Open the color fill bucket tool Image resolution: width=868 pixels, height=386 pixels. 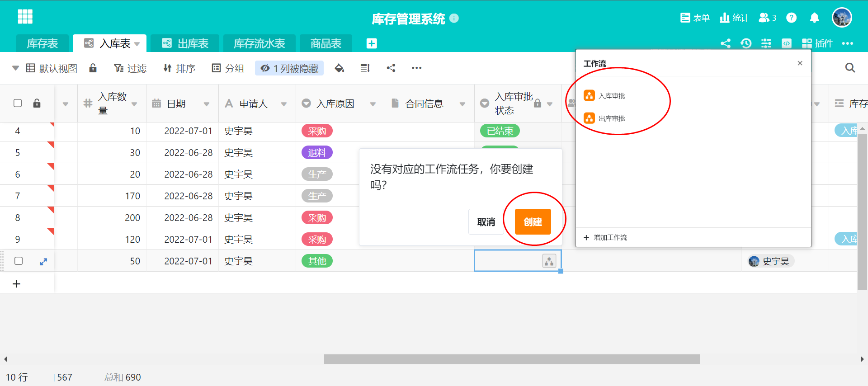point(339,68)
